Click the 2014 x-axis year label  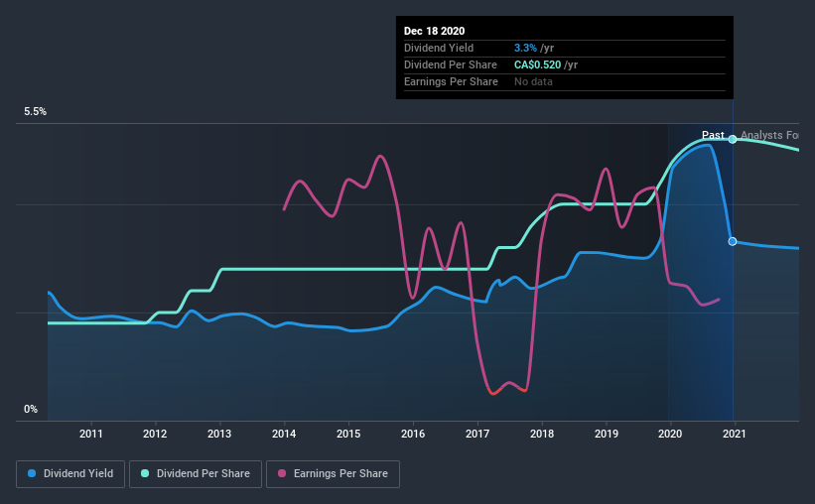pos(284,434)
